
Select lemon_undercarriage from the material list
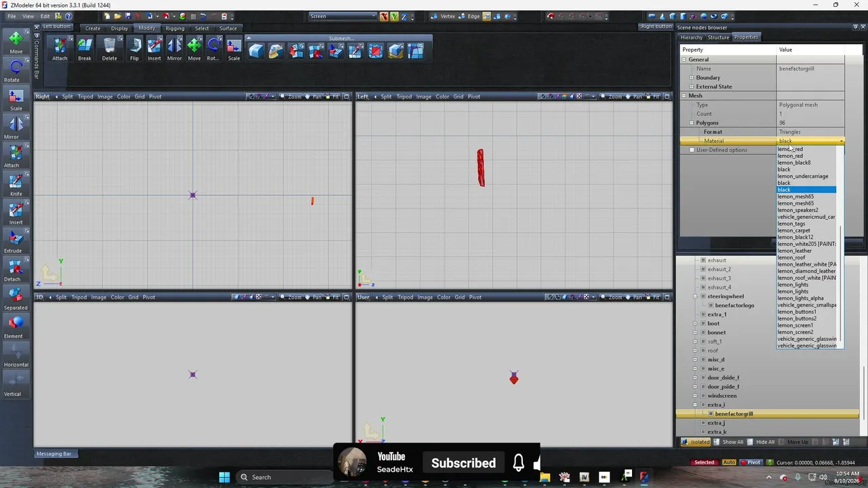click(803, 176)
